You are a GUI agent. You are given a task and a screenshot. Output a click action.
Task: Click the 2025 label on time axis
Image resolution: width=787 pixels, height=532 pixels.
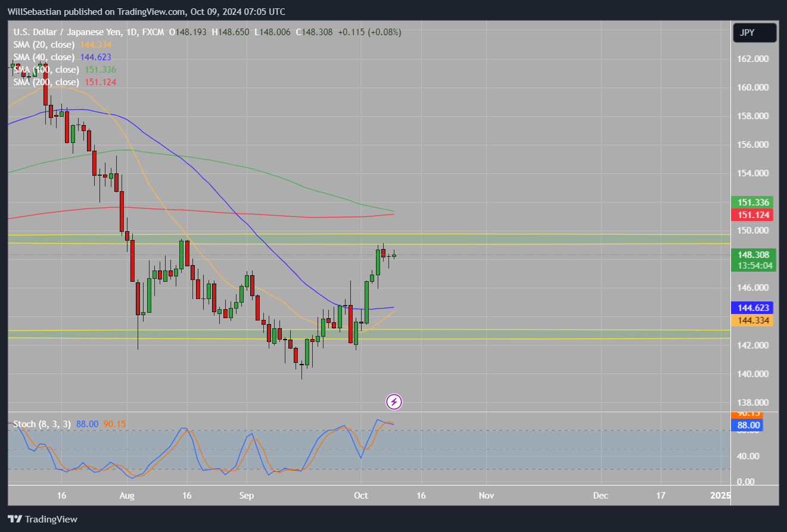pos(721,495)
